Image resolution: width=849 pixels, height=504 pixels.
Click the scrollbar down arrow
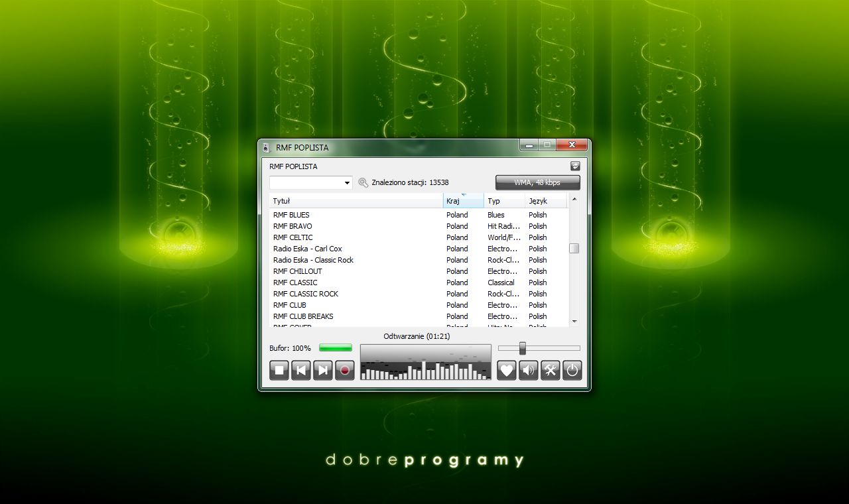click(574, 322)
